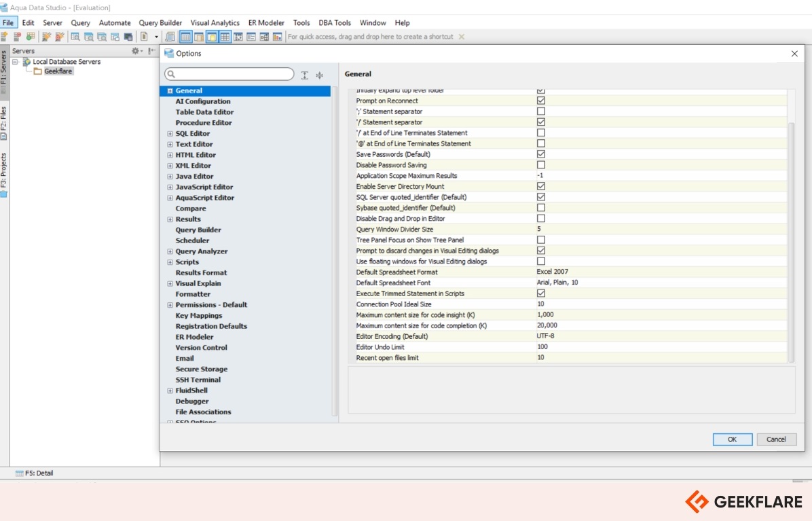The image size is (812, 521).
Task: Select AI Configuration in options list
Action: point(203,101)
